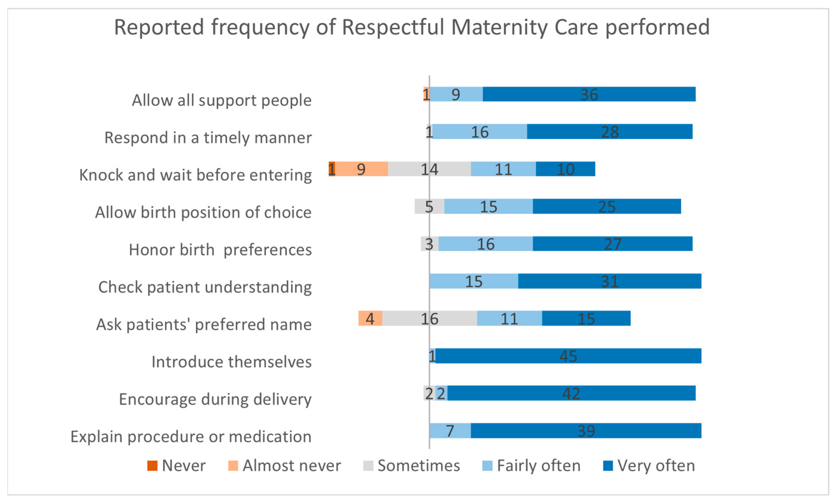Image resolution: width=834 pixels, height=504 pixels.
Task: Click the Very often bar labeled 36
Action: (589, 94)
